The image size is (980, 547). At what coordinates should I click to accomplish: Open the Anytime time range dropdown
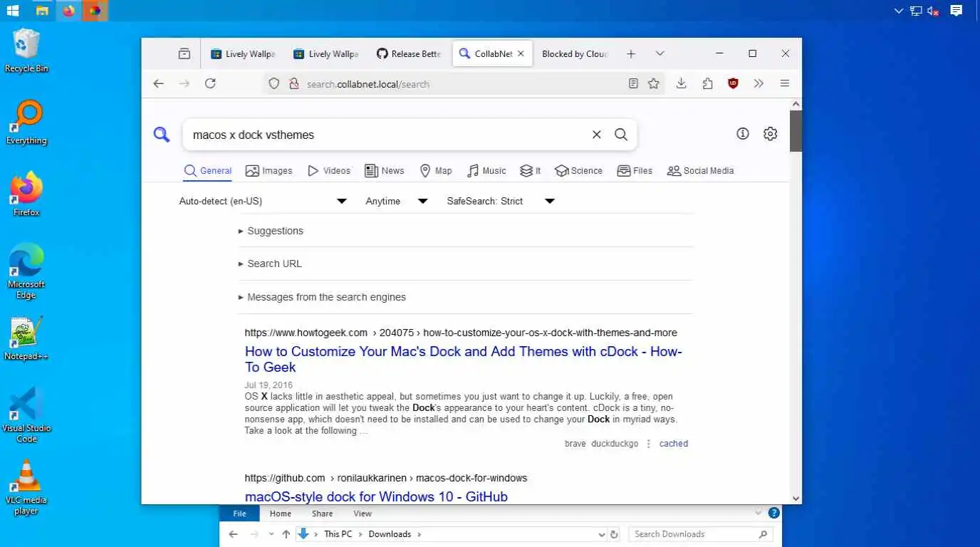pyautogui.click(x=397, y=202)
